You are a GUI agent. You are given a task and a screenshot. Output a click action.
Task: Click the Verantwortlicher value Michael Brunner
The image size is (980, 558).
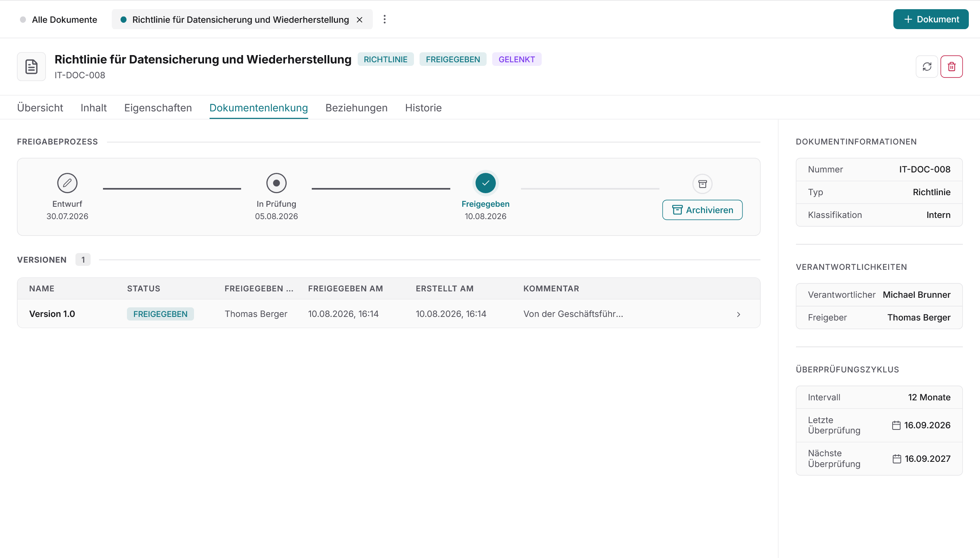point(917,295)
